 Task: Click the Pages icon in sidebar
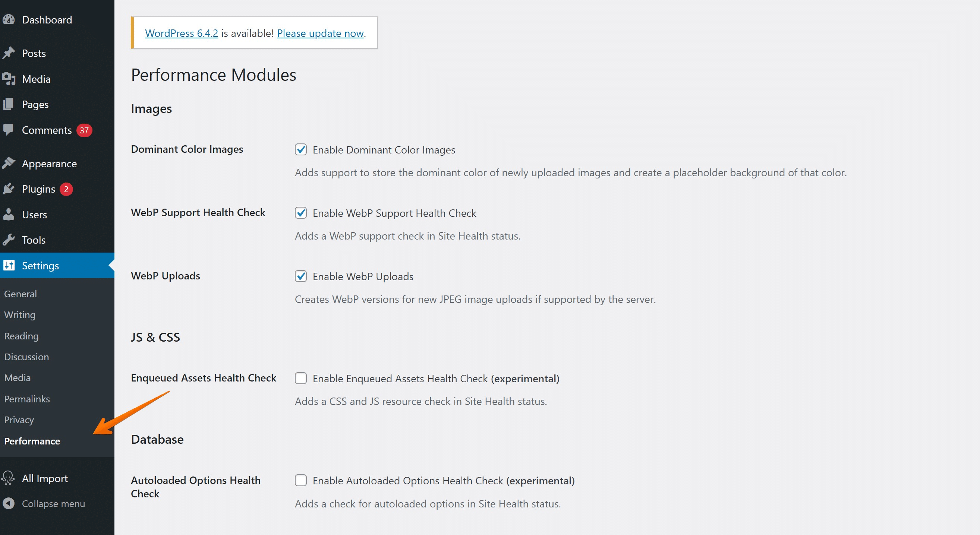click(9, 104)
